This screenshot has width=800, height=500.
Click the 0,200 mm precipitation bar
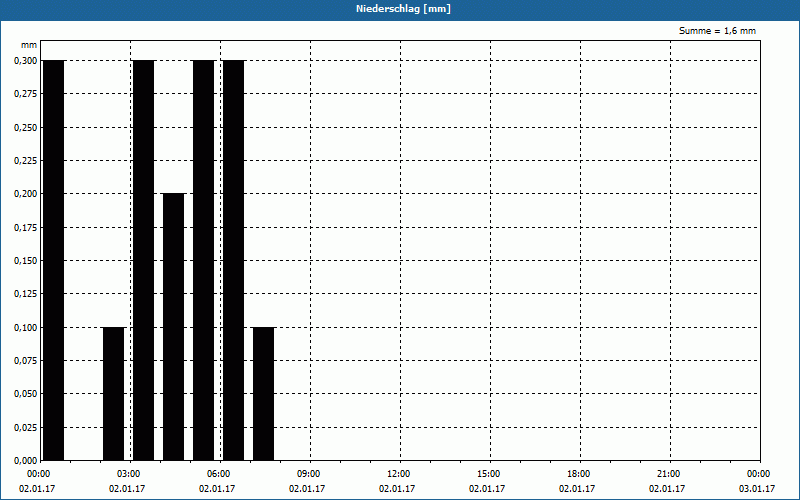coord(173,327)
